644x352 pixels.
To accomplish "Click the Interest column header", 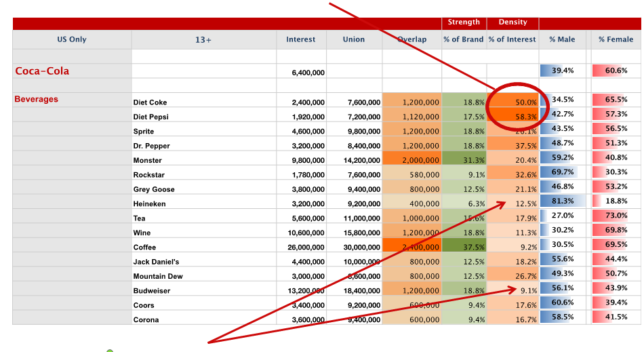I will [301, 39].
